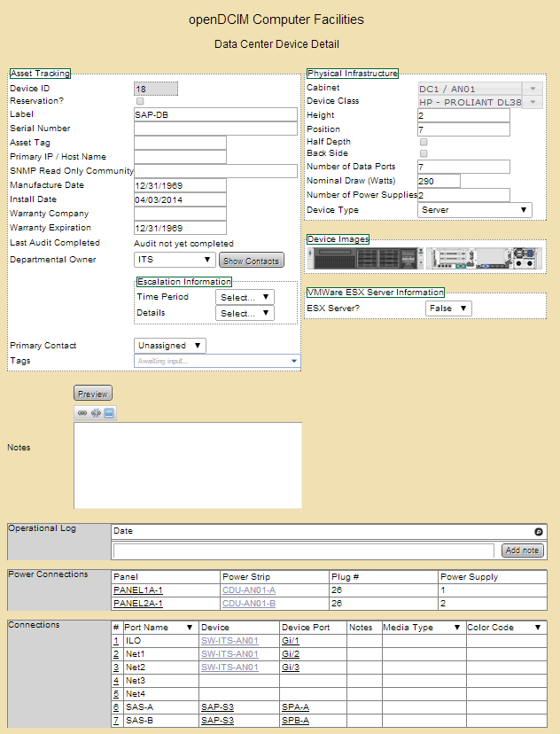
Task: Click the insert link icon in Notes toolbar
Action: point(82,413)
